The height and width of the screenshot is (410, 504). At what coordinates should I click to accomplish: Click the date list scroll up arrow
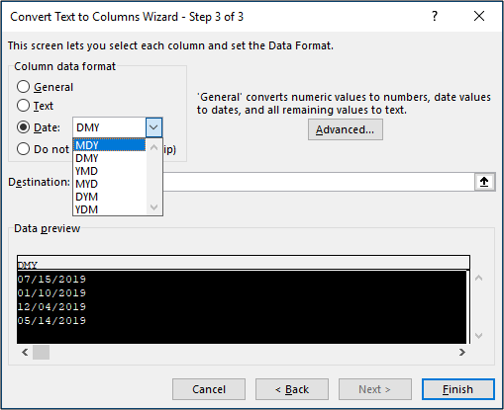154,147
